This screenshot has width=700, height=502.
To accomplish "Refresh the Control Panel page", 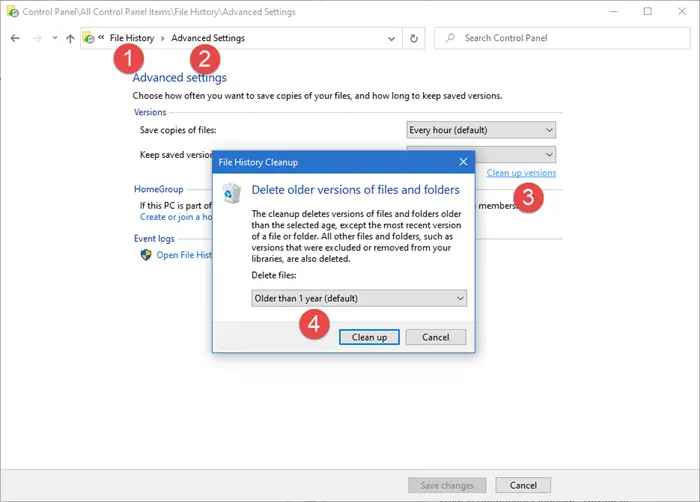I will click(x=414, y=38).
